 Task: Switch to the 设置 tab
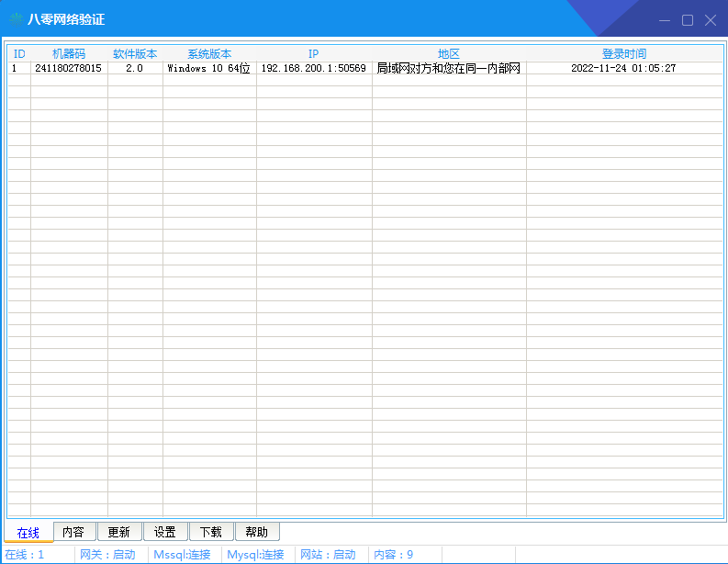coord(165,532)
